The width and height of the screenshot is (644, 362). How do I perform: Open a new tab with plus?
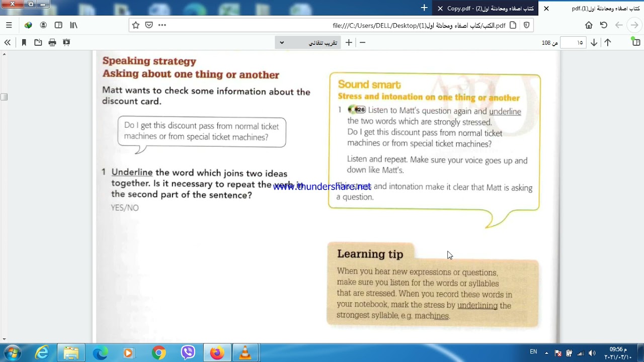click(x=424, y=8)
